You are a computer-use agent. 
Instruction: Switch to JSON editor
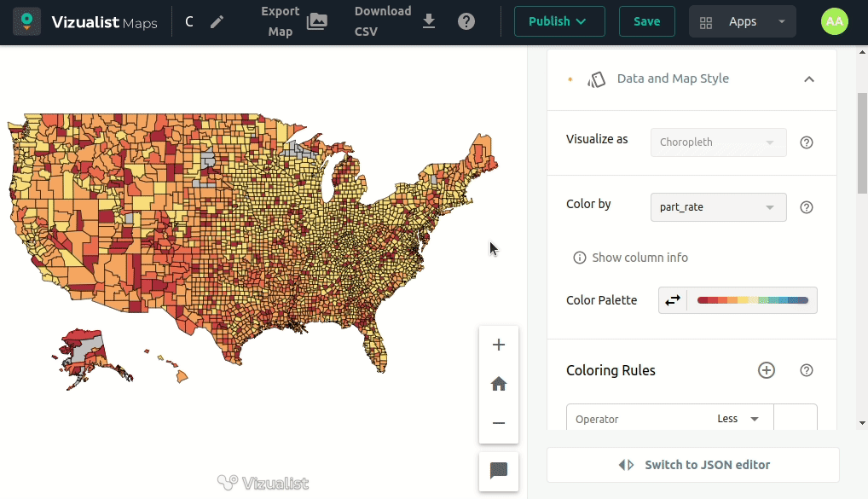coord(693,465)
